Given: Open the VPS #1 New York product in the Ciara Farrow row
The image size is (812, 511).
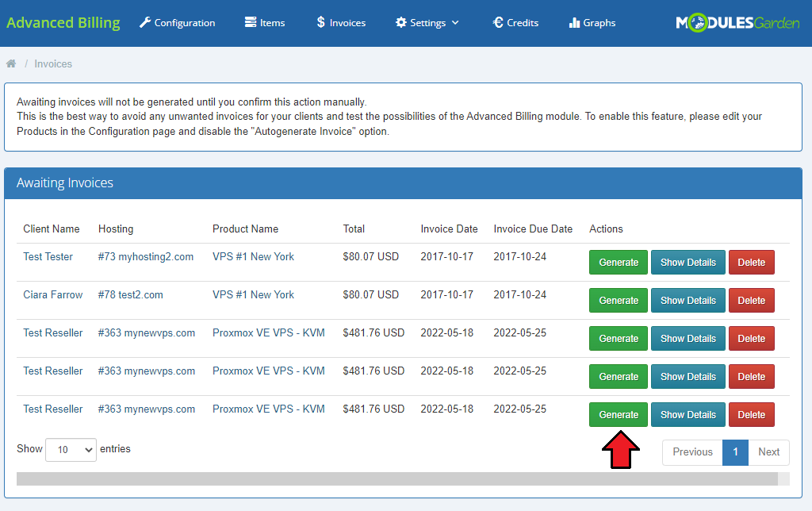Looking at the screenshot, I should [x=253, y=295].
